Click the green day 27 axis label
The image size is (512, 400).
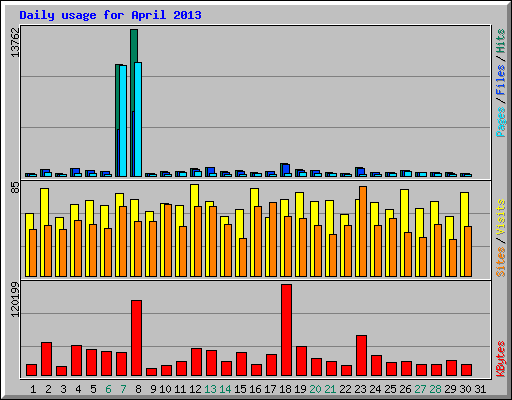(x=420, y=389)
